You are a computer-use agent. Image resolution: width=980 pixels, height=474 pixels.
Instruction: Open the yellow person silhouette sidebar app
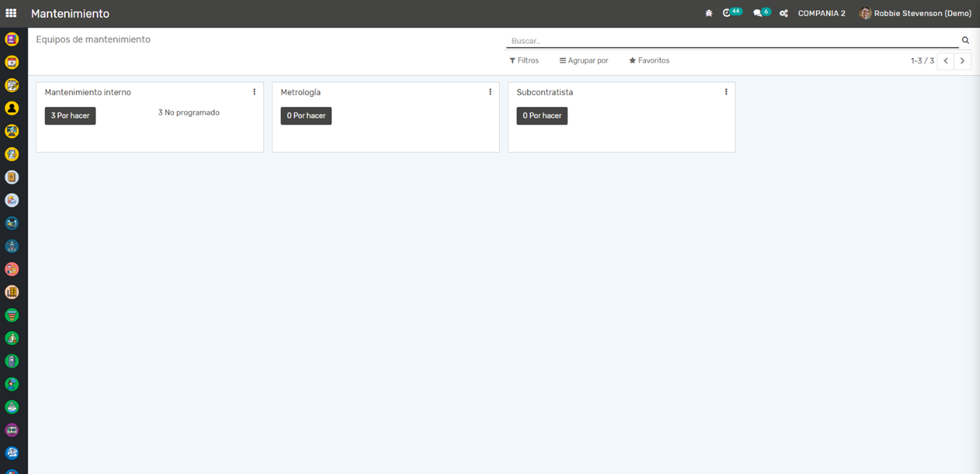coord(12,108)
